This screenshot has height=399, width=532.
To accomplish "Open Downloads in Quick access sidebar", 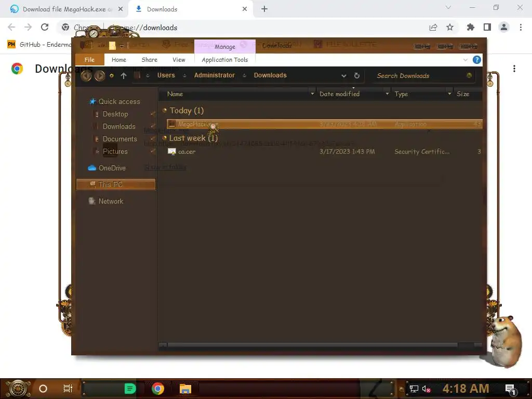I will coord(119,127).
